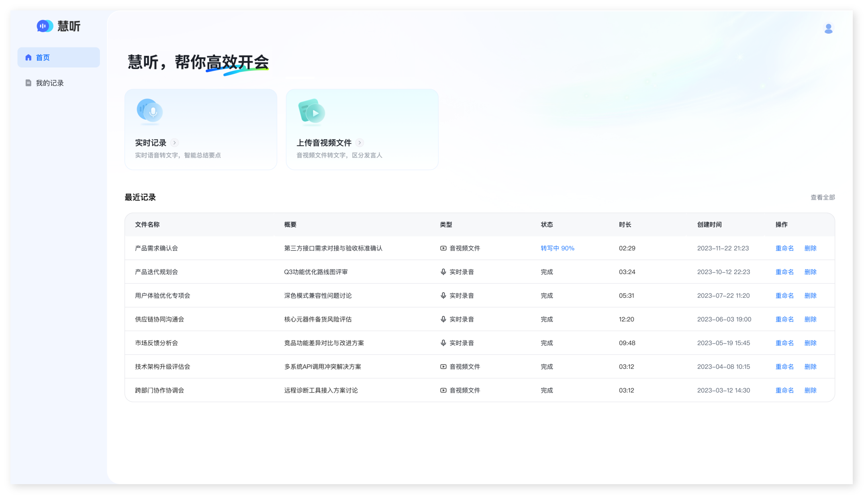Screen dimensions: 868x499
Task: Rename the 市场反馈分析会 record
Action: [x=784, y=343]
